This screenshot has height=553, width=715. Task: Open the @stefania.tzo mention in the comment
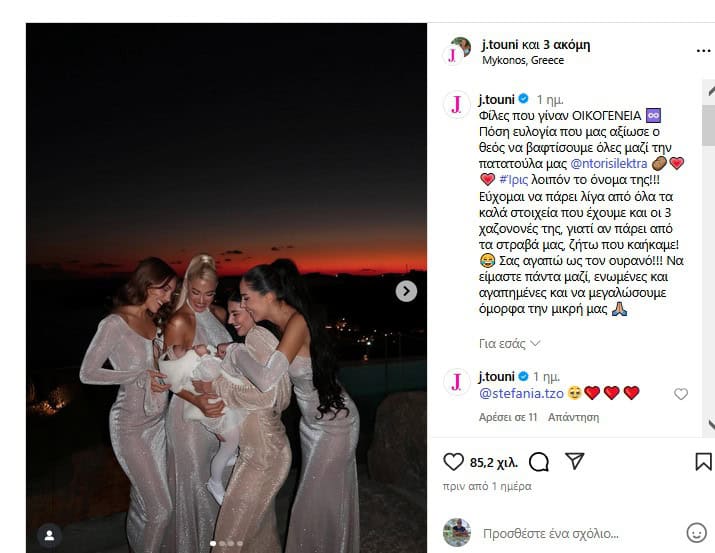coord(521,393)
